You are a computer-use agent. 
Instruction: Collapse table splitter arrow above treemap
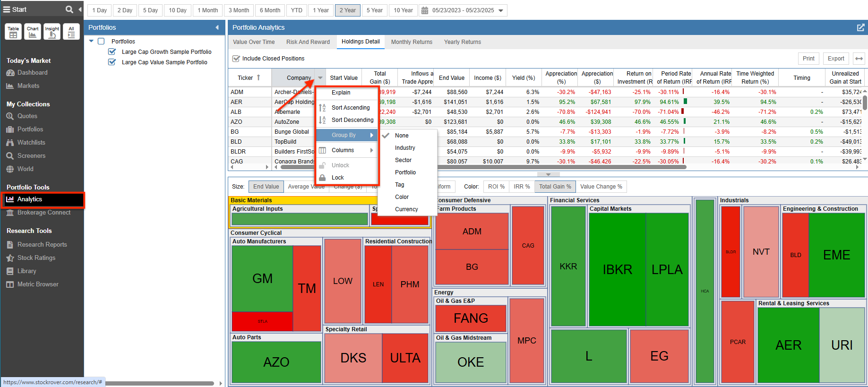tap(548, 174)
